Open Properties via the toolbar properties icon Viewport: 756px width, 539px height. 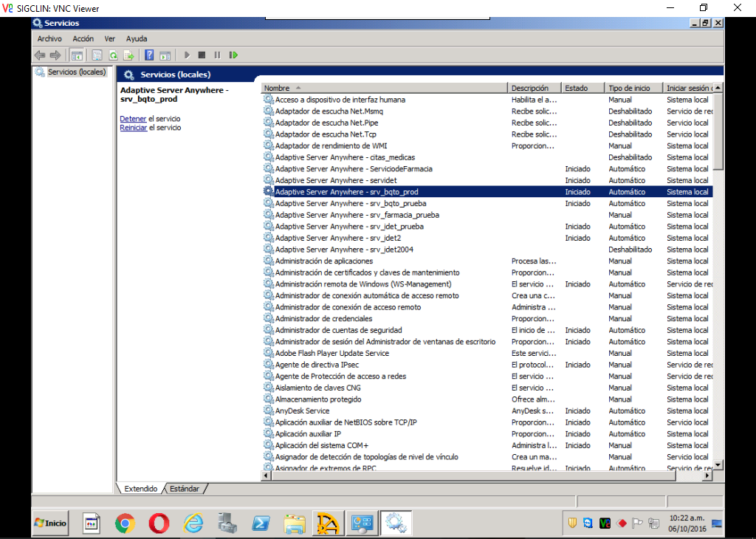tap(97, 55)
